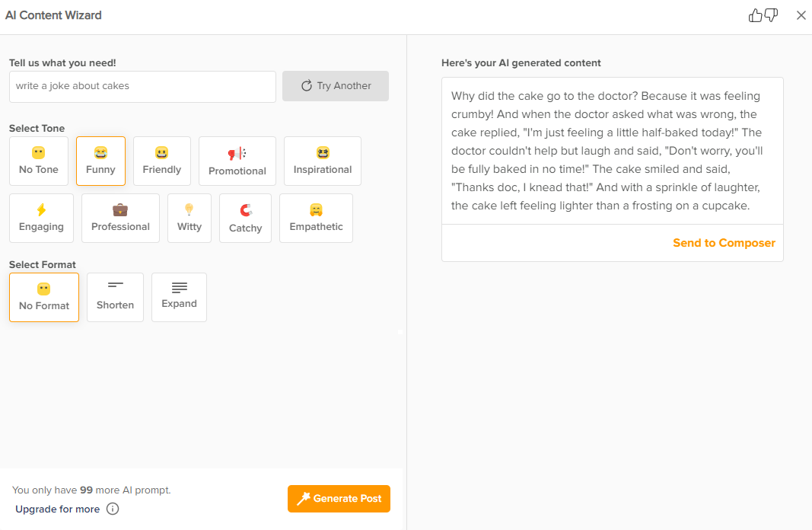This screenshot has height=530, width=812.
Task: Choose the Funny tone
Action: pyautogui.click(x=100, y=161)
